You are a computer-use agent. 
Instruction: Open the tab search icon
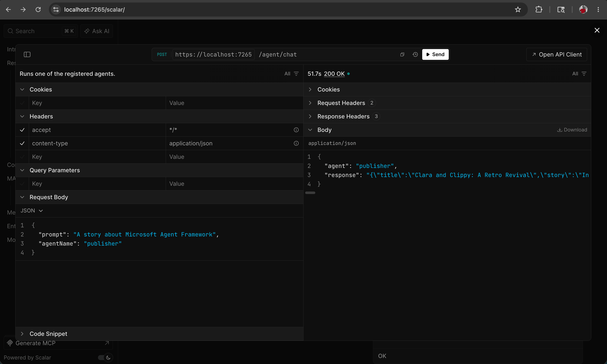(x=561, y=10)
